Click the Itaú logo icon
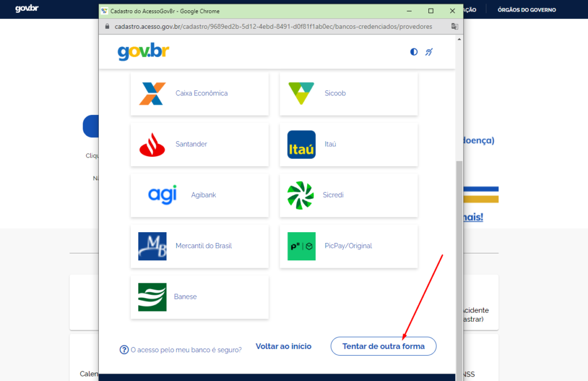Viewport: 588px width, 381px height. click(301, 144)
